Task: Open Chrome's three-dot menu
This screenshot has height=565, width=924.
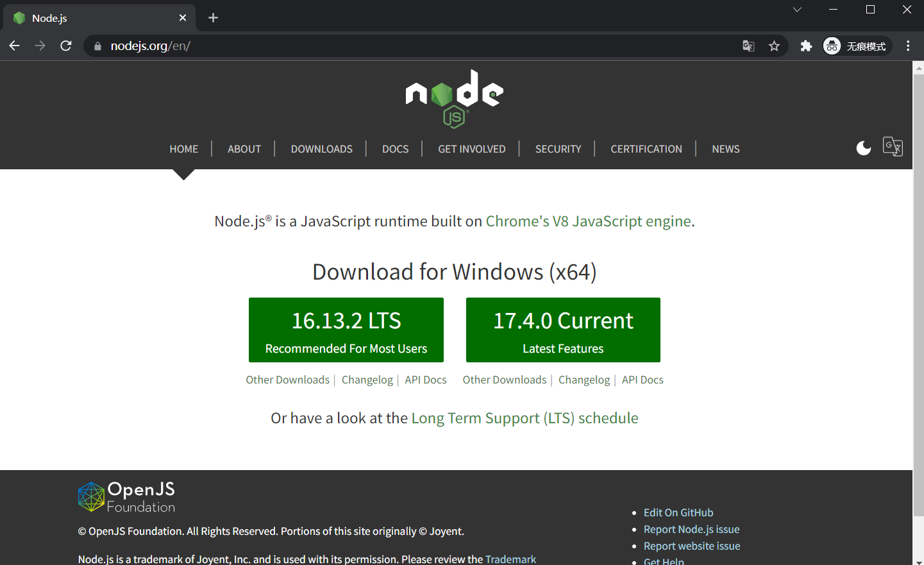Action: pos(908,46)
